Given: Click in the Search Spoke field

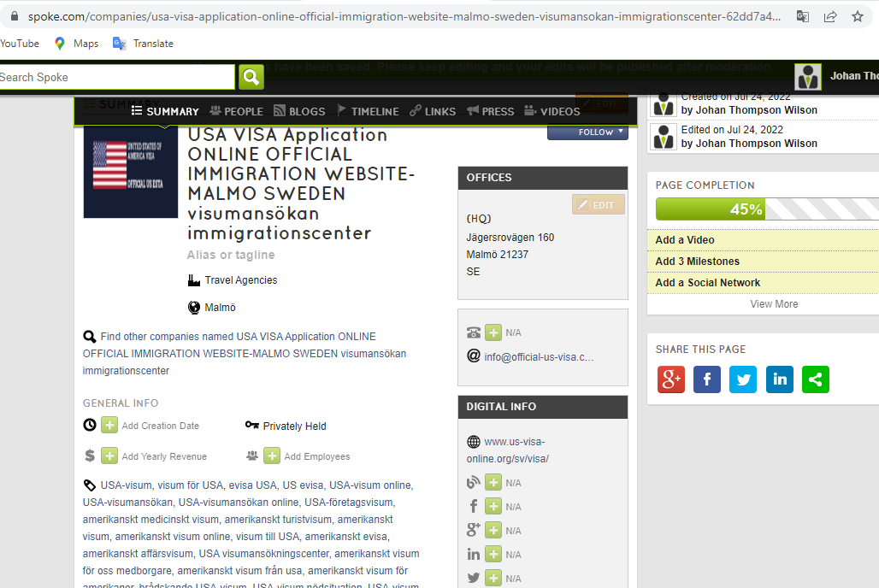Looking at the screenshot, I should pyautogui.click(x=116, y=77).
